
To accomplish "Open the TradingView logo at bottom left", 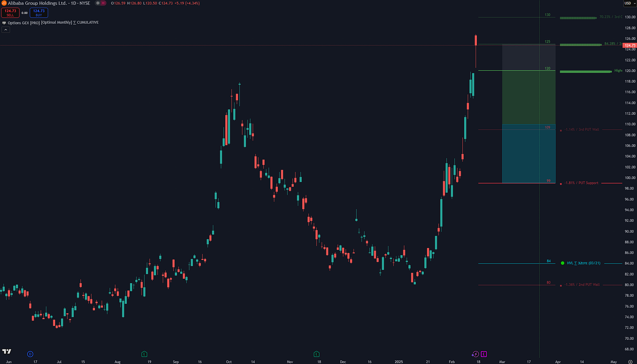I will [x=7, y=351].
